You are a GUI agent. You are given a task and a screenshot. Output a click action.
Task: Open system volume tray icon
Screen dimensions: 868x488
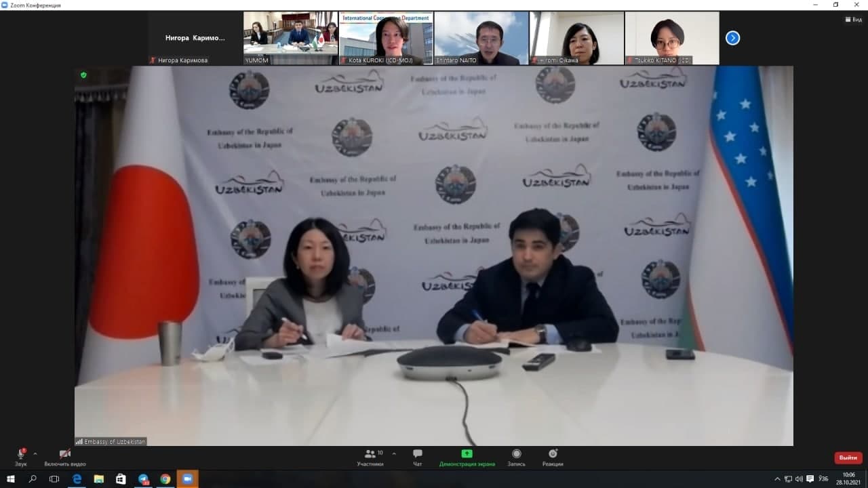799,479
